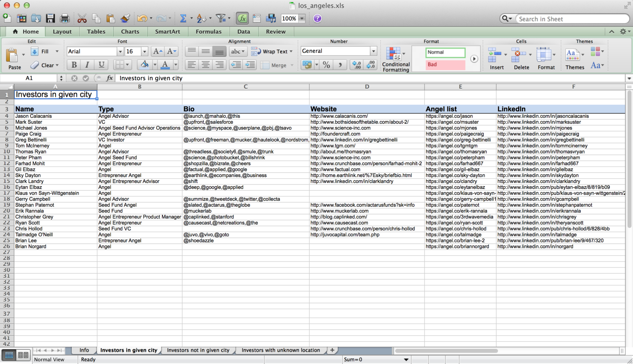633x364 pixels.
Task: Undo the last action
Action: [x=142, y=18]
